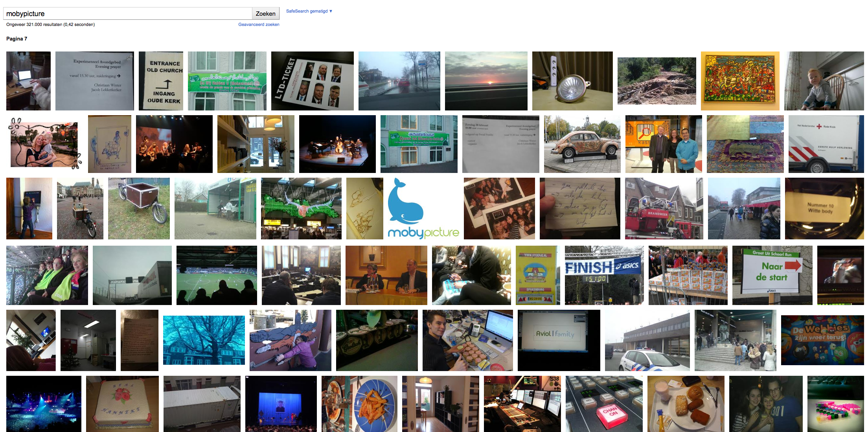The width and height of the screenshot is (868, 432).
Task: Select the De Webbies cartoon thumbnail
Action: (822, 340)
